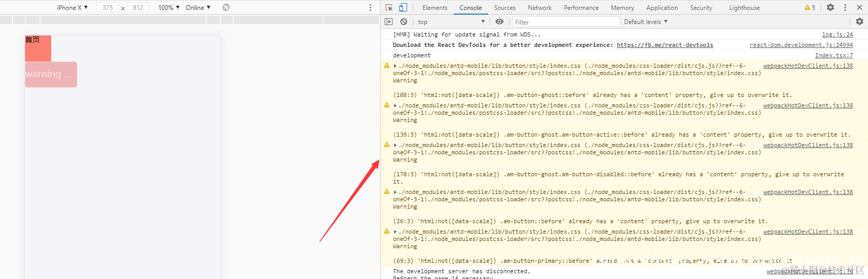Open the iPhone X device dropdown

(72, 7)
